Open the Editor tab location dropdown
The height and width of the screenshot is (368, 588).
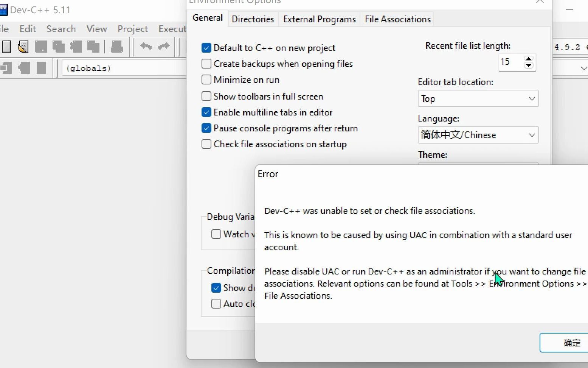pos(478,99)
